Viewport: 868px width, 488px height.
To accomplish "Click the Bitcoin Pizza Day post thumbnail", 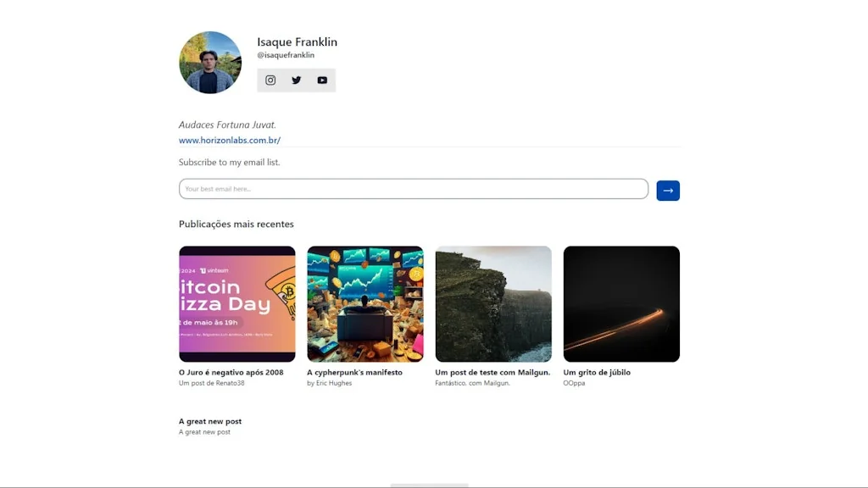I will [x=237, y=304].
